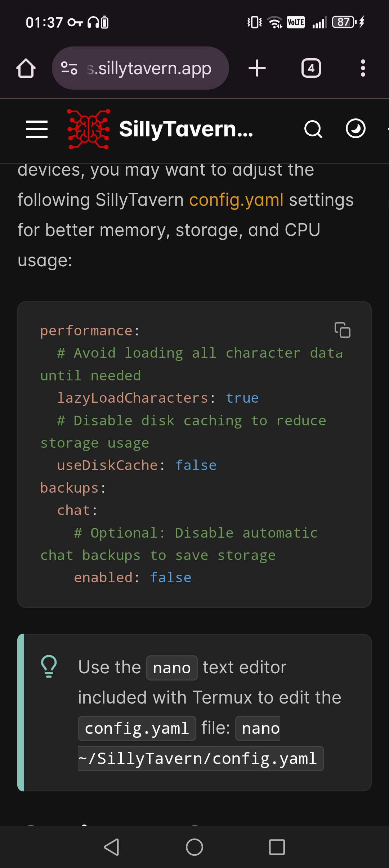Copy the performance code block
The width and height of the screenshot is (389, 868).
(x=343, y=330)
